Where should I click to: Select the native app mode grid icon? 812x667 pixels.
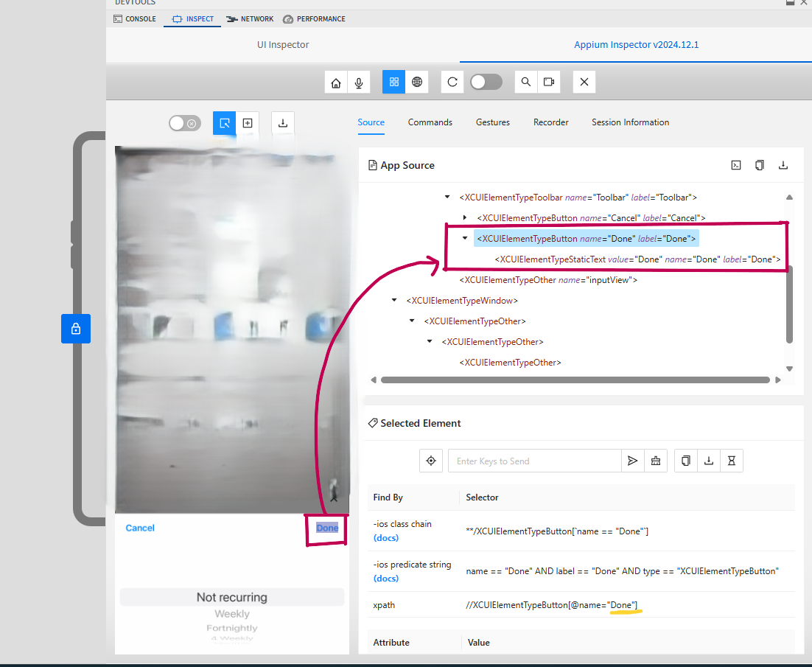[393, 83]
